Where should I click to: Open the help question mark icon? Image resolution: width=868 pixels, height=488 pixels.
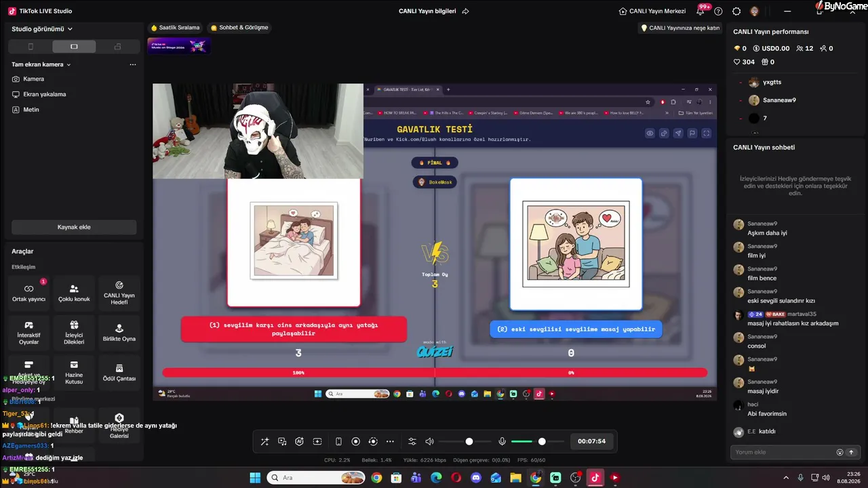pos(718,11)
